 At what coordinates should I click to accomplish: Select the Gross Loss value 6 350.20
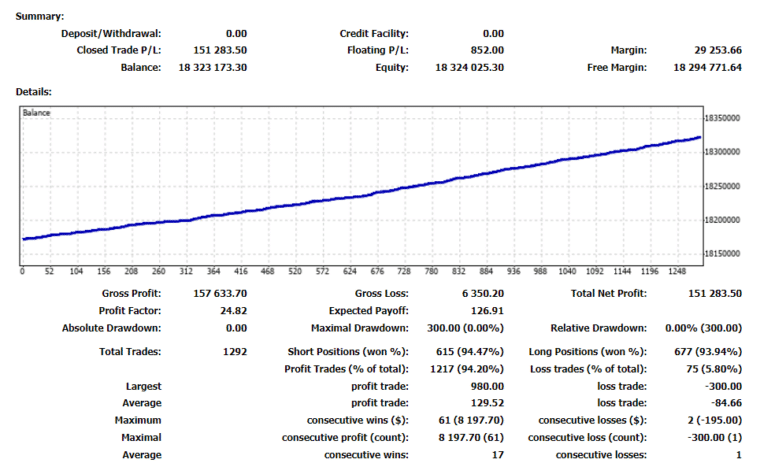483,293
